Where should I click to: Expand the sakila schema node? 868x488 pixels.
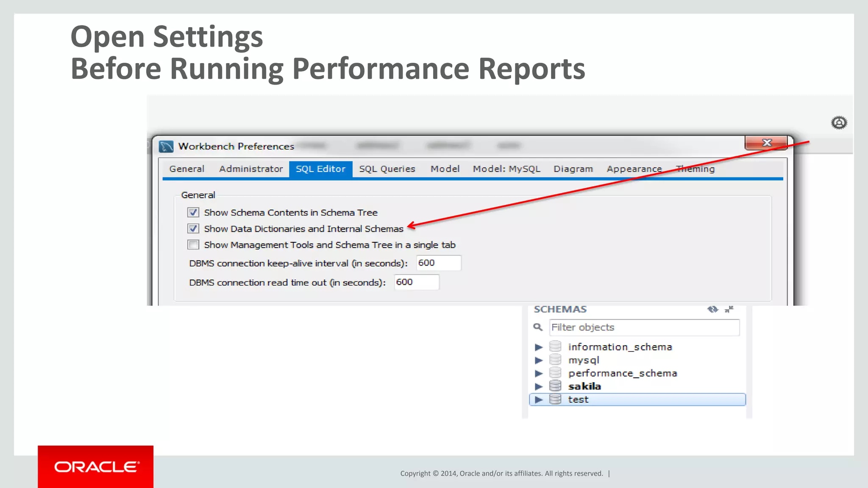tap(539, 386)
